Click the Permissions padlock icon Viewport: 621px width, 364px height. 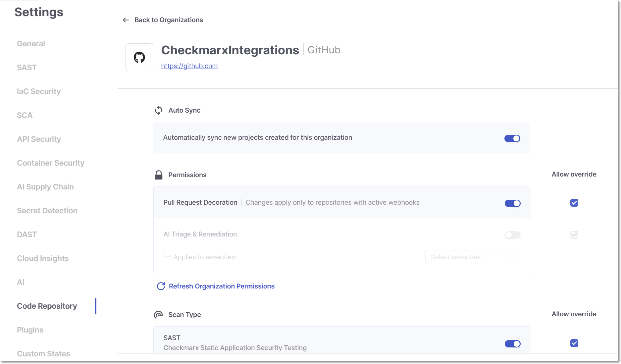[159, 175]
